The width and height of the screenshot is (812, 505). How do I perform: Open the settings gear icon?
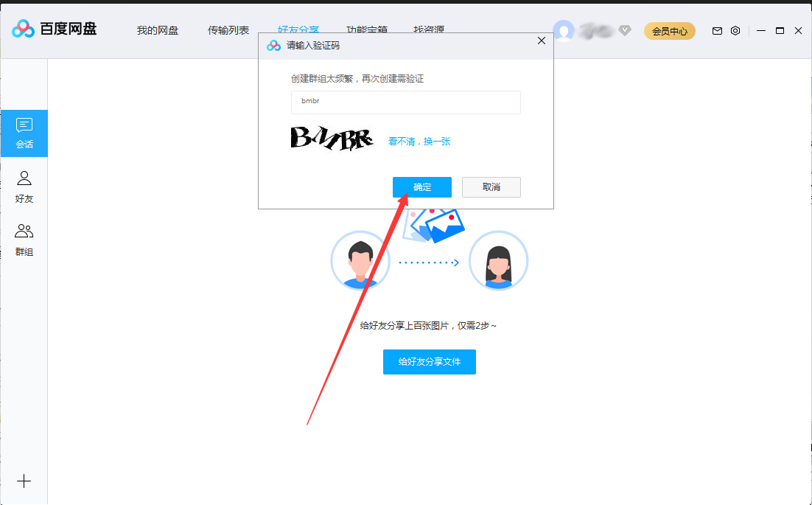[x=735, y=30]
